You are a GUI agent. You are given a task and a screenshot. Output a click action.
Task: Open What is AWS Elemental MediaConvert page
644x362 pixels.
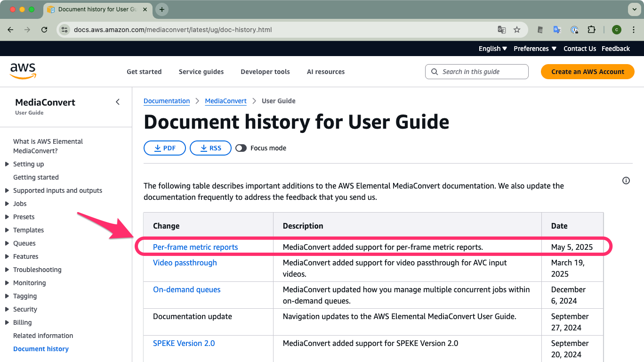48,146
